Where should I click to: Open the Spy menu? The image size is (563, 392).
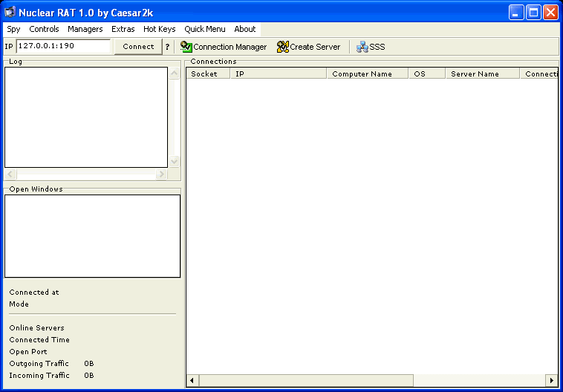13,29
